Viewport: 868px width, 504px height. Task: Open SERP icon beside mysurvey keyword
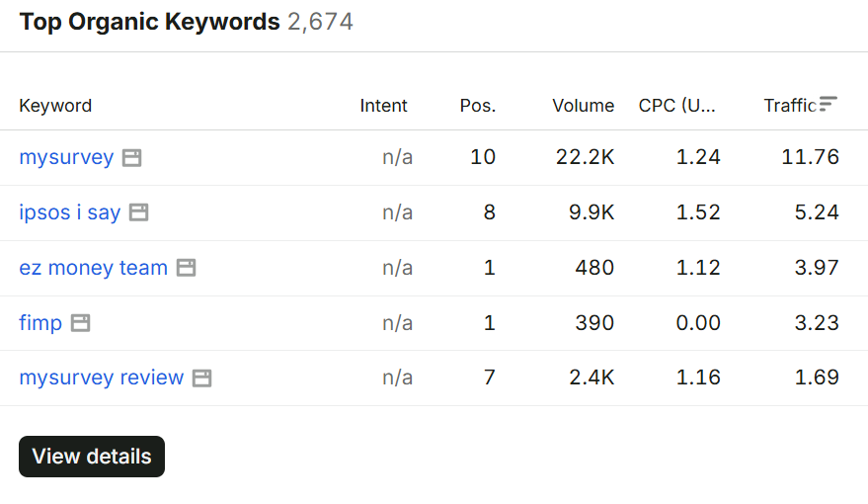coord(131,158)
